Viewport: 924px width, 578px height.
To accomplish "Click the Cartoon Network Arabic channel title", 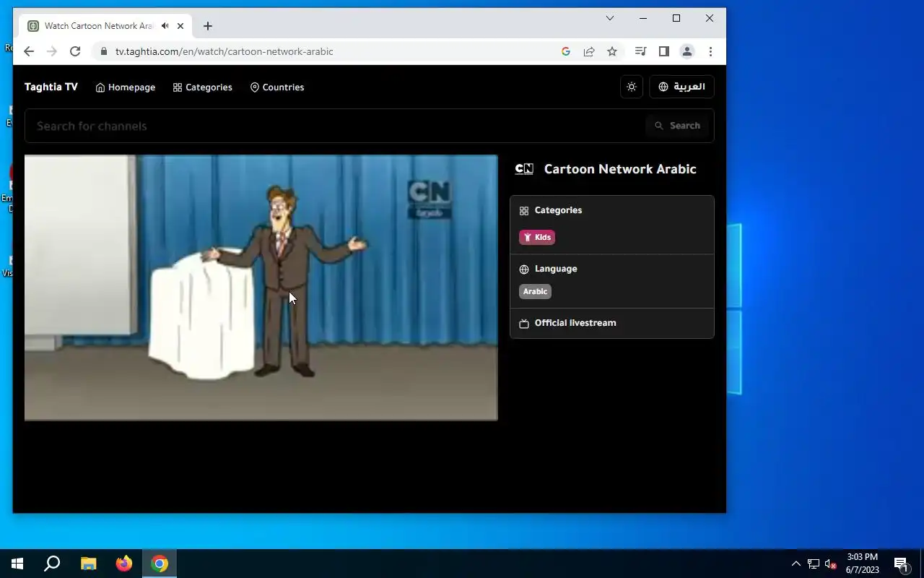I will pos(620,169).
